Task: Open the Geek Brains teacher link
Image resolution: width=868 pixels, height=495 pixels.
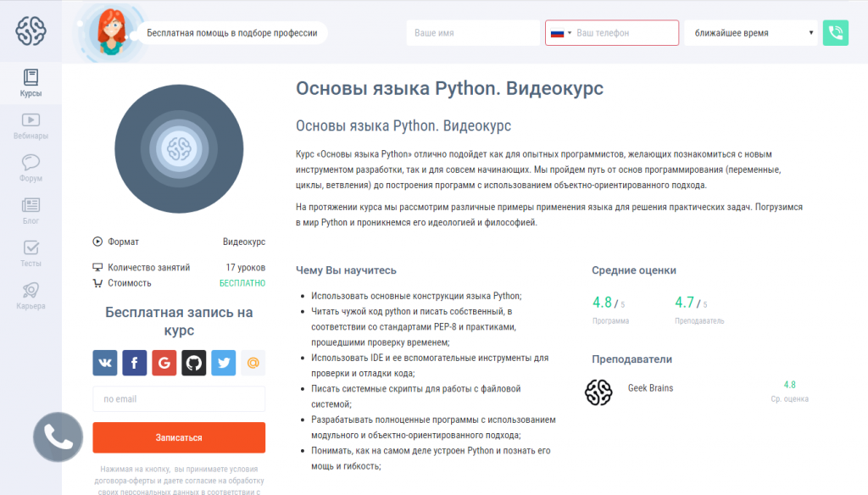Action: point(650,388)
